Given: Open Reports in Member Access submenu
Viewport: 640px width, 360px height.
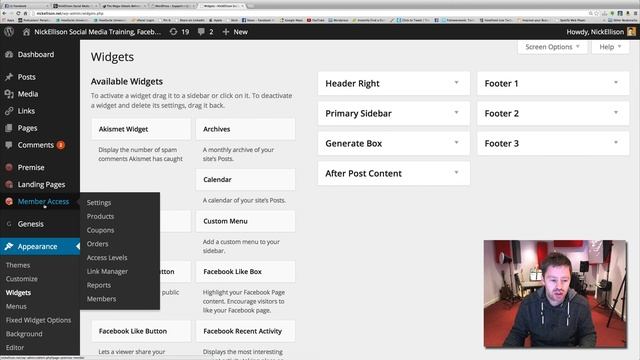Looking at the screenshot, I should pyautogui.click(x=99, y=285).
